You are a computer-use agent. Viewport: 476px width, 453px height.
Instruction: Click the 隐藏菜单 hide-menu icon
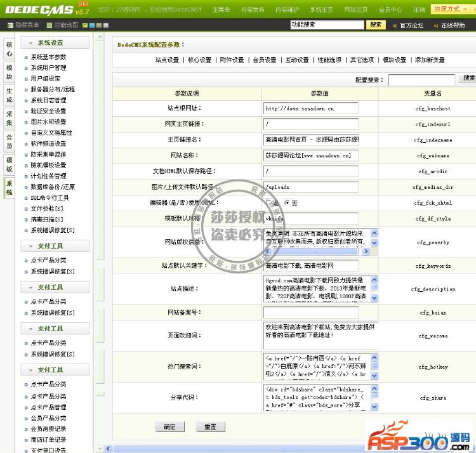[10, 25]
